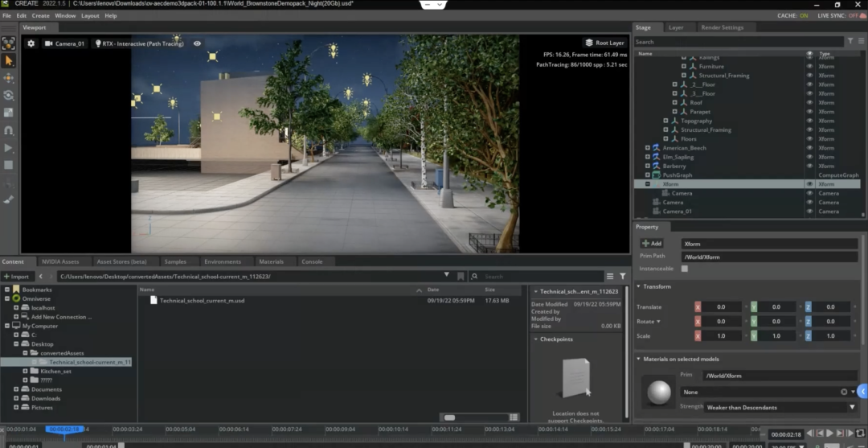
Task: Click the Add button in Property panel
Action: point(652,243)
